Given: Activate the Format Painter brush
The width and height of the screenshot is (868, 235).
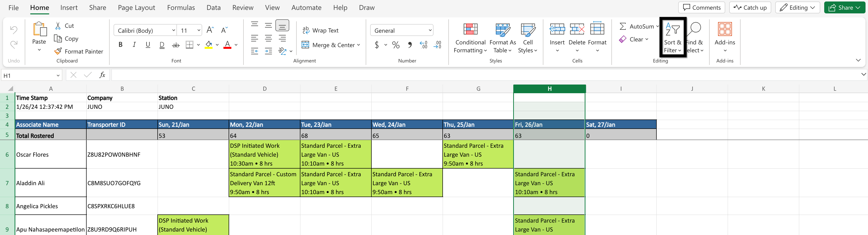Looking at the screenshot, I should tap(58, 51).
